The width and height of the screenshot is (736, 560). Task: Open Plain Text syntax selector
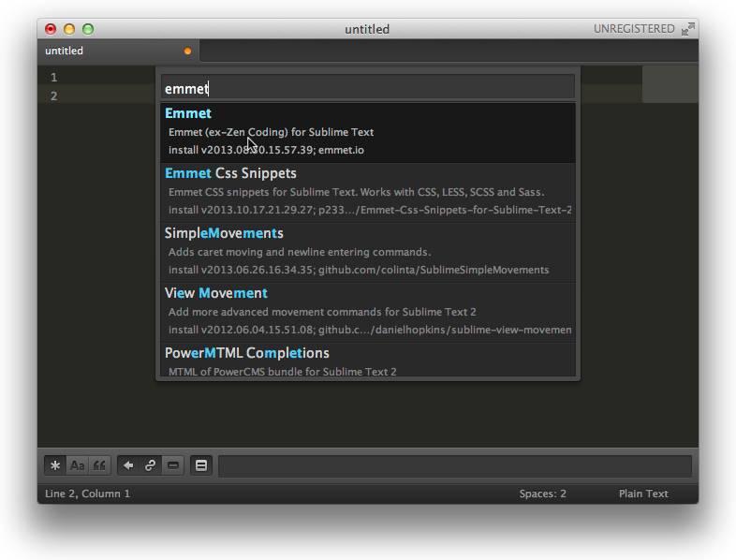click(643, 494)
